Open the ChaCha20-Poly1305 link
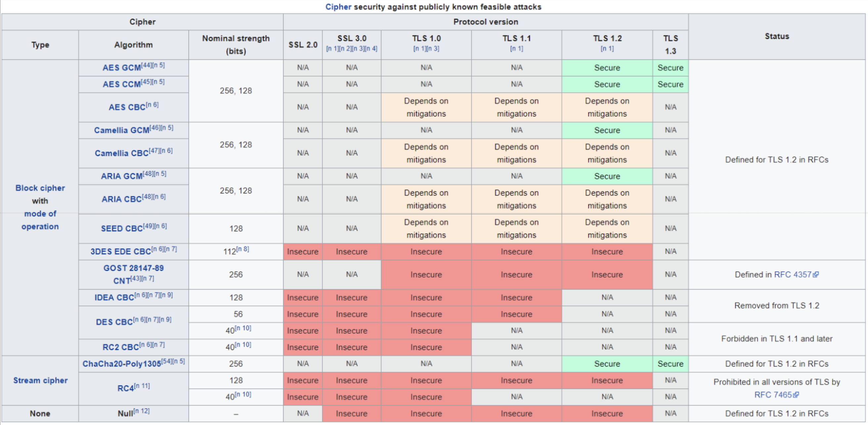868x425 pixels. pyautogui.click(x=122, y=364)
